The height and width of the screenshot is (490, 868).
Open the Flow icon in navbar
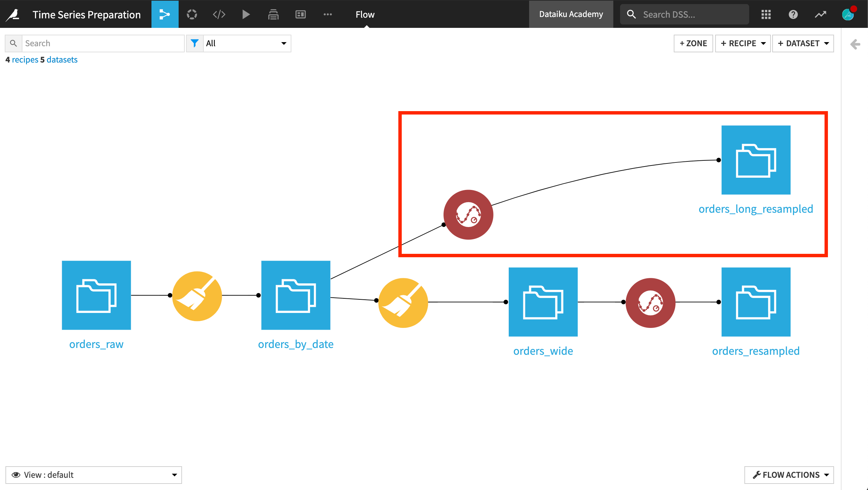coord(165,14)
